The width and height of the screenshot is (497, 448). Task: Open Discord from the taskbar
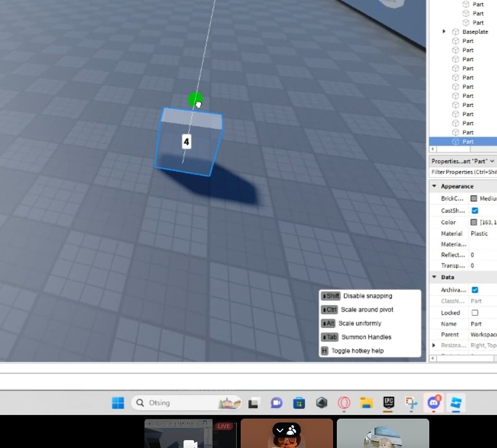point(433,403)
